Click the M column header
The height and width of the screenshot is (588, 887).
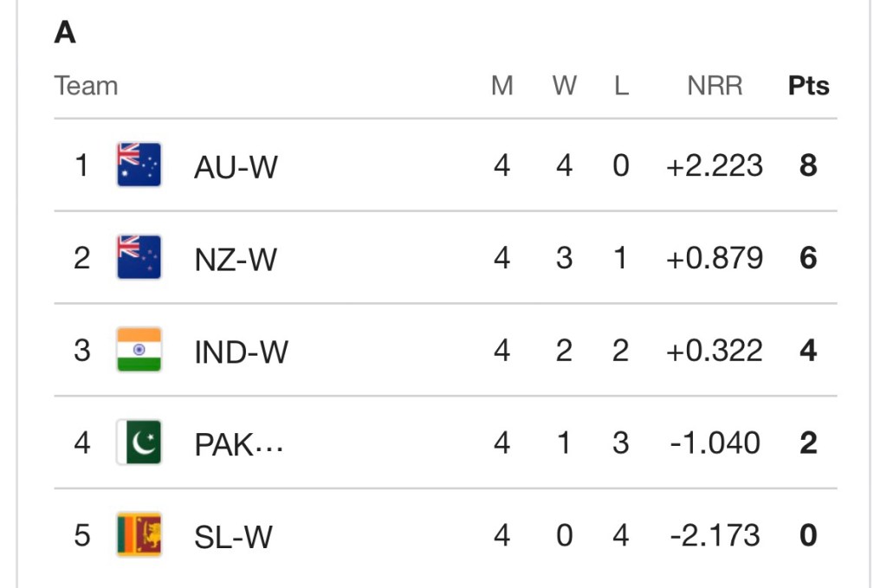(x=502, y=87)
